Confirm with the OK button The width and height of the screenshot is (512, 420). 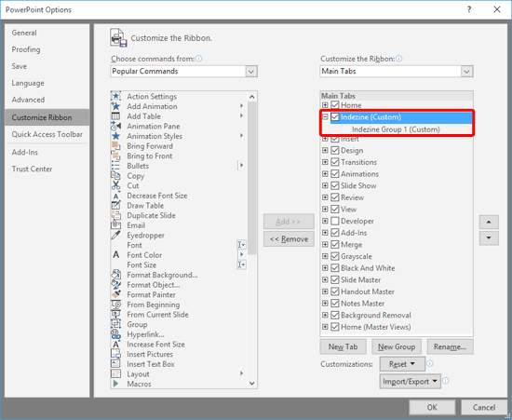tap(432, 407)
